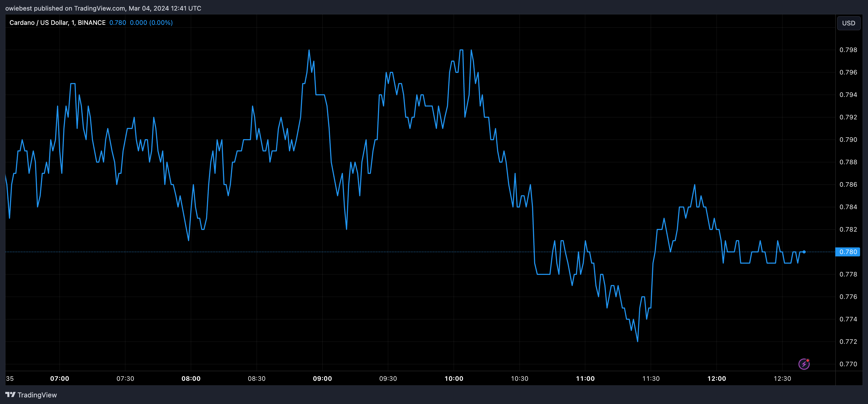868x404 pixels.
Task: Click the 11:30 time axis label
Action: (x=651, y=378)
